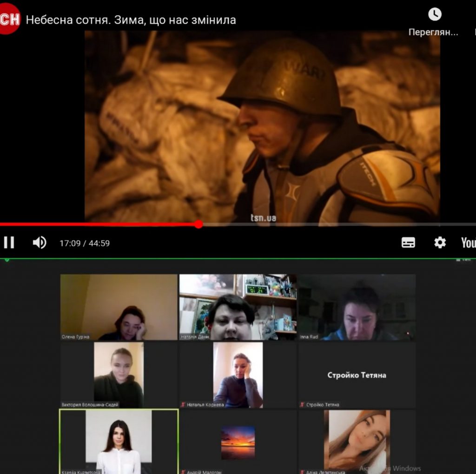The height and width of the screenshot is (474, 476).
Task: Open the player settings gear
Action: [x=440, y=243]
